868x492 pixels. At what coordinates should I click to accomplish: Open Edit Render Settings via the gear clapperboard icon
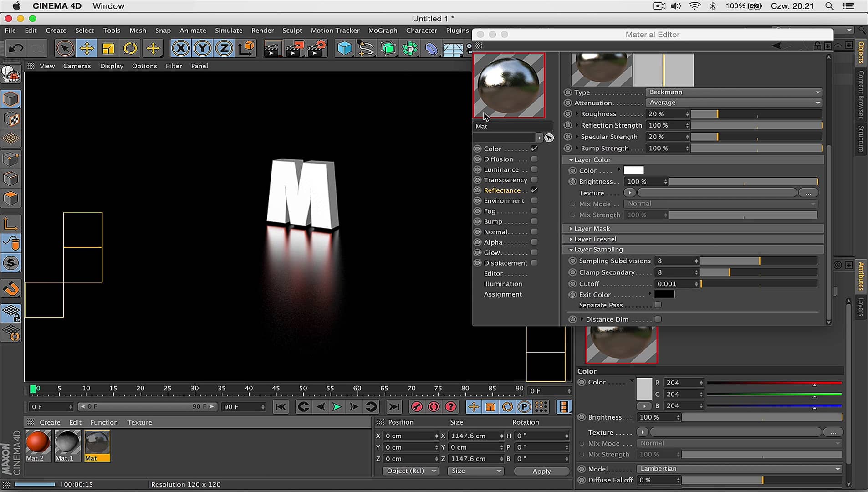point(317,48)
